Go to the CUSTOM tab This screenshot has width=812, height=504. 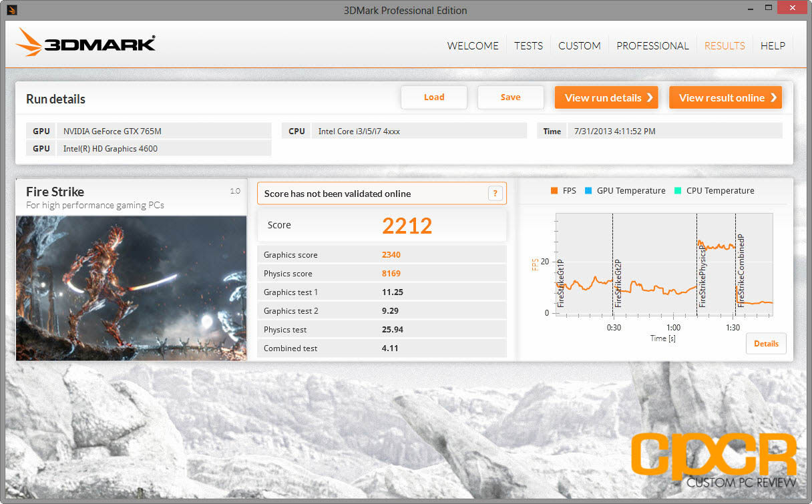(x=580, y=45)
